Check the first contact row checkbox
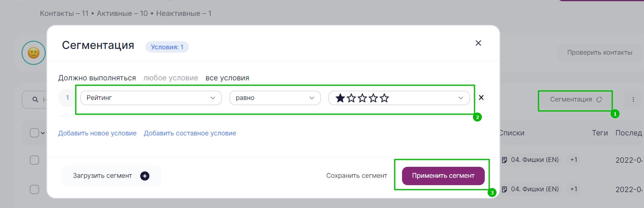 (34, 160)
